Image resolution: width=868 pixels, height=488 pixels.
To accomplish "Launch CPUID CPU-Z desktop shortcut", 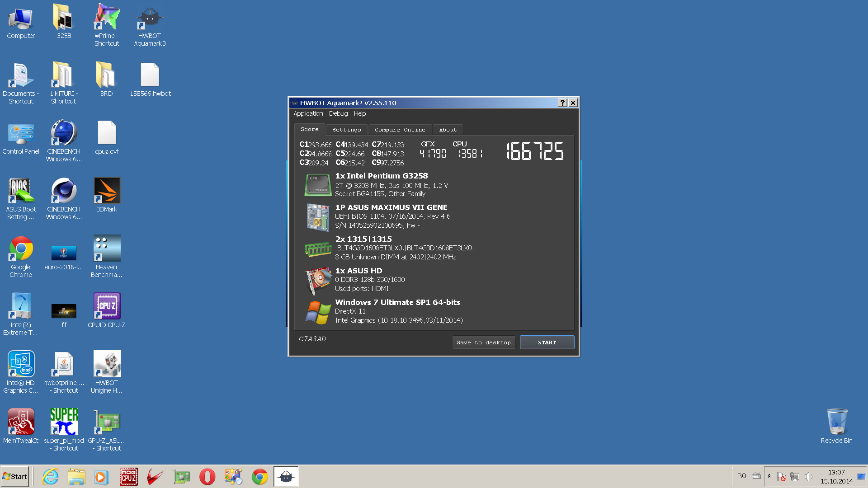I will [107, 311].
